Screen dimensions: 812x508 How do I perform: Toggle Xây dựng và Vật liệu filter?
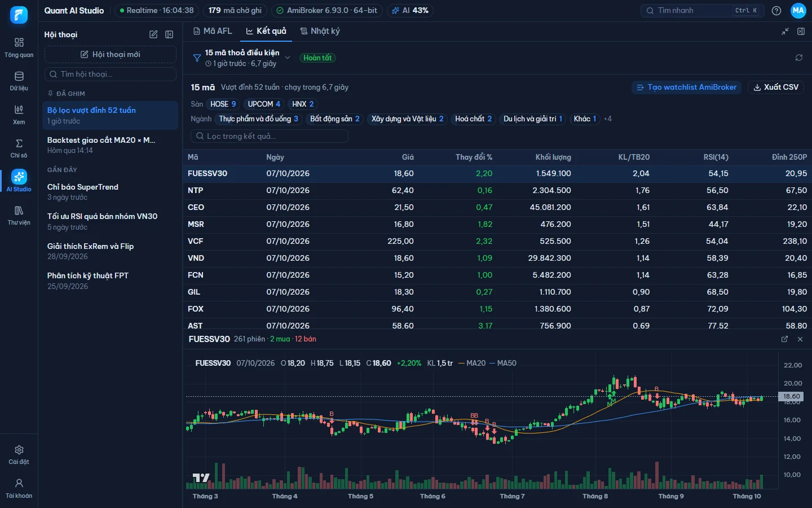tap(408, 119)
